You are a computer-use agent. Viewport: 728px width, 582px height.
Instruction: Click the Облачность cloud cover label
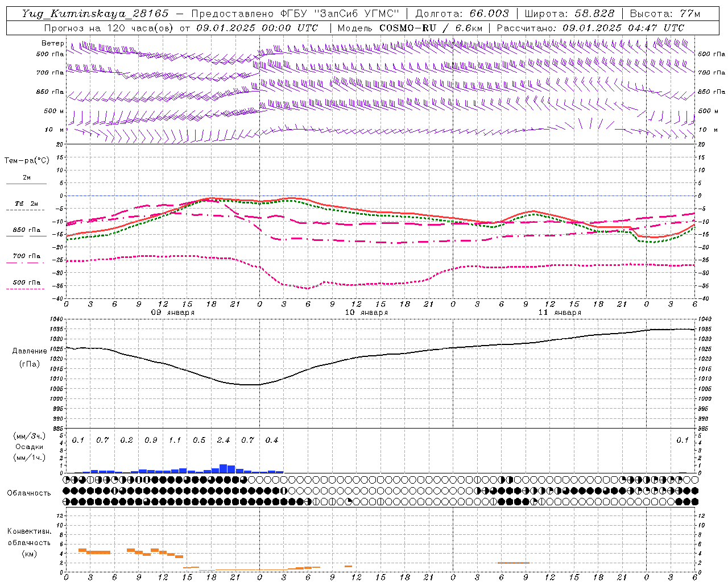(x=29, y=493)
